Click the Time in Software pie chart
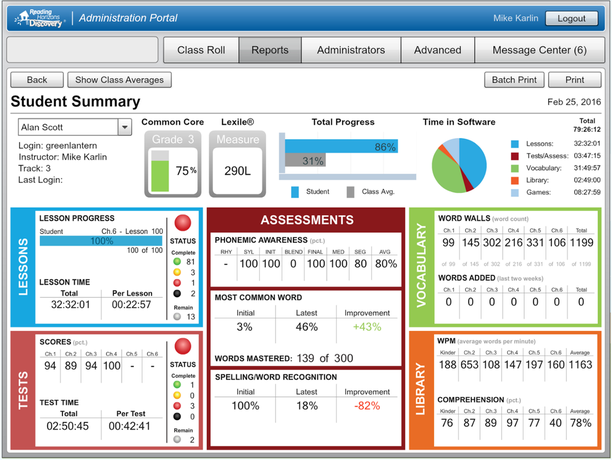The height and width of the screenshot is (460, 612). pyautogui.click(x=458, y=163)
